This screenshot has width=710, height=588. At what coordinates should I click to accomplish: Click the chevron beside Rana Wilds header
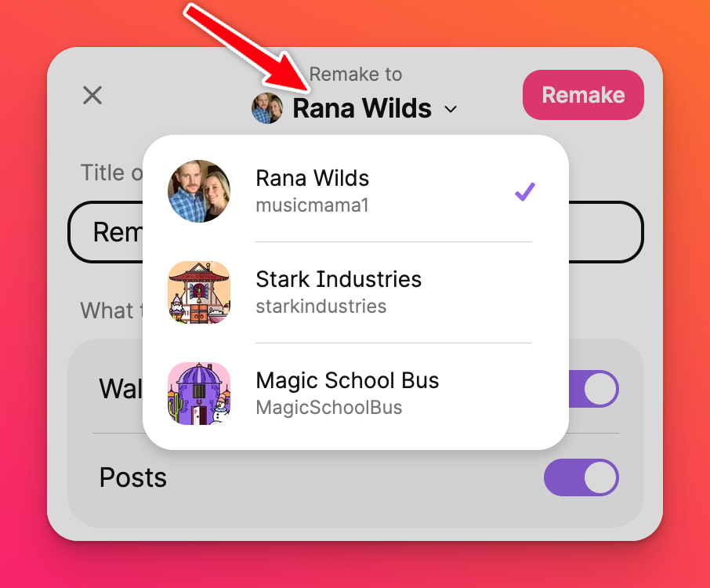(x=451, y=109)
